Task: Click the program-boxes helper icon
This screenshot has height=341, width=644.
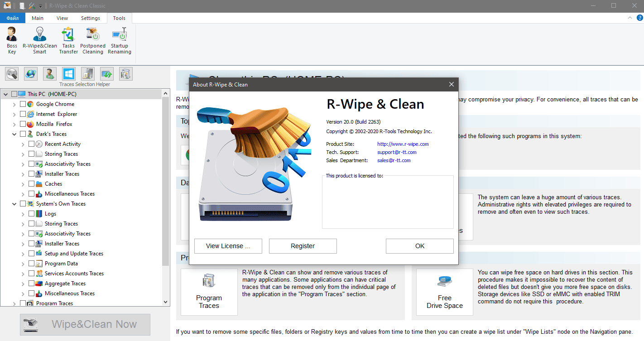Action: tap(126, 74)
